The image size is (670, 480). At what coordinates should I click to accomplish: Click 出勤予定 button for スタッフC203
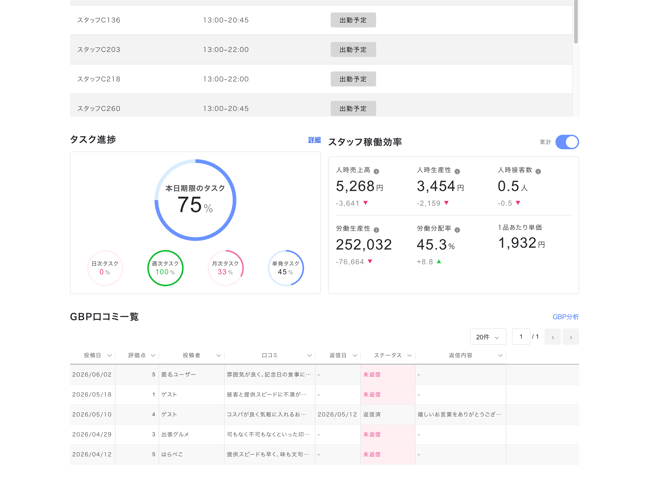353,50
